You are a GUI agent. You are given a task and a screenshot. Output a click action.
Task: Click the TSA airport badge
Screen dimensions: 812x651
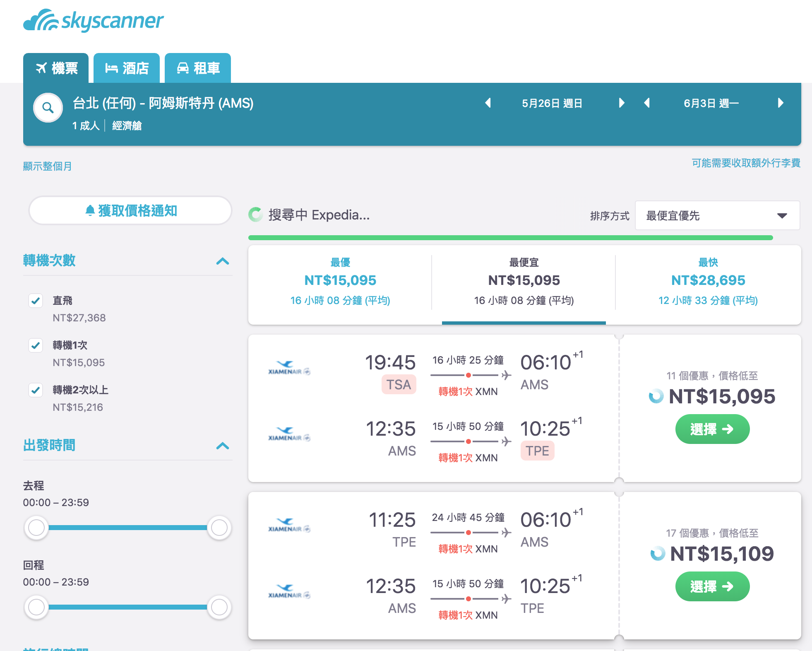point(399,384)
